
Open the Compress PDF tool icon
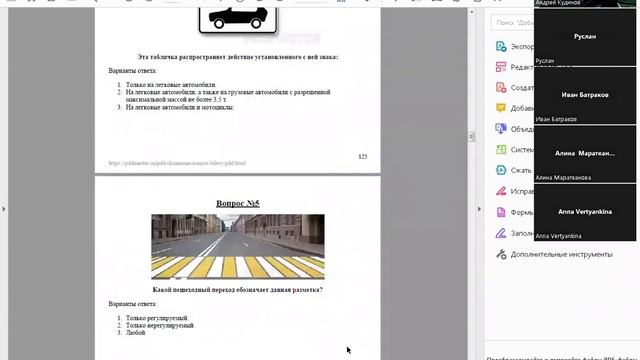(501, 170)
